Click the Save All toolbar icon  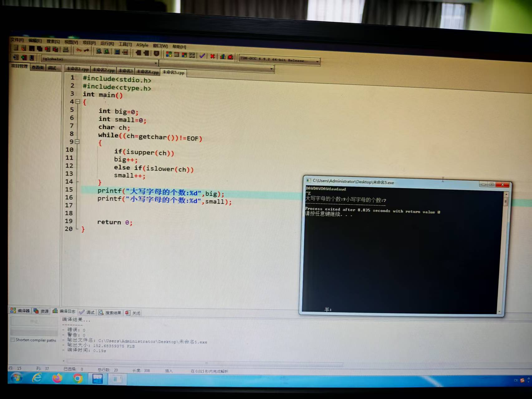click(x=40, y=49)
